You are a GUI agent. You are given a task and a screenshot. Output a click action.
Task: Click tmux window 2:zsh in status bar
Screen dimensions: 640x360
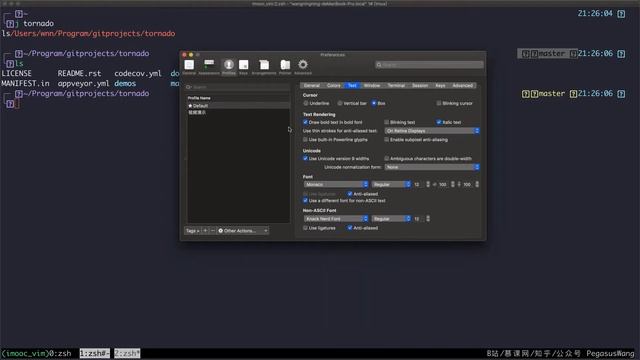(x=127, y=353)
